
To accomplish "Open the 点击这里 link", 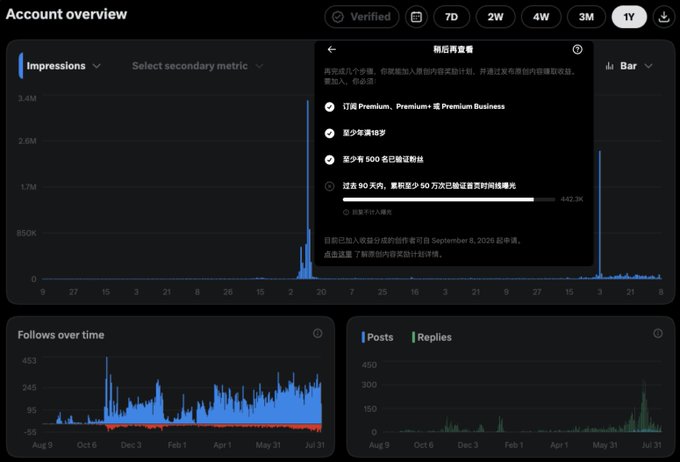I will [x=338, y=254].
